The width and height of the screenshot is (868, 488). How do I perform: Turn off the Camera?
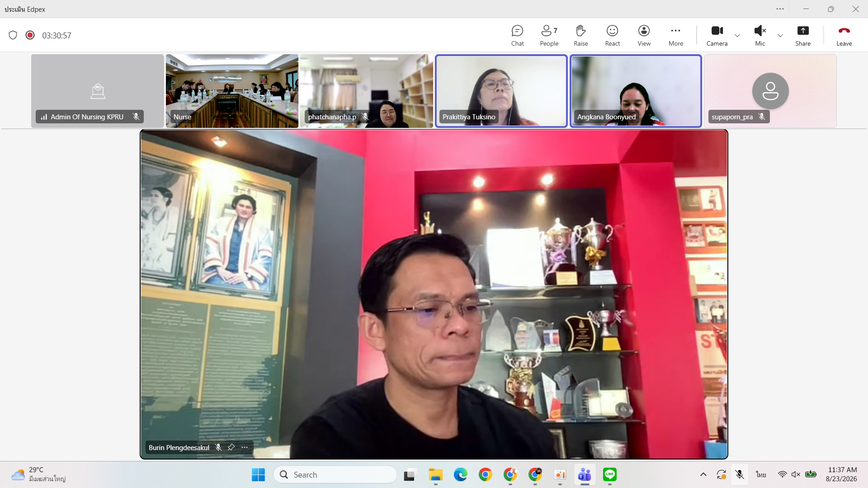pyautogui.click(x=717, y=36)
